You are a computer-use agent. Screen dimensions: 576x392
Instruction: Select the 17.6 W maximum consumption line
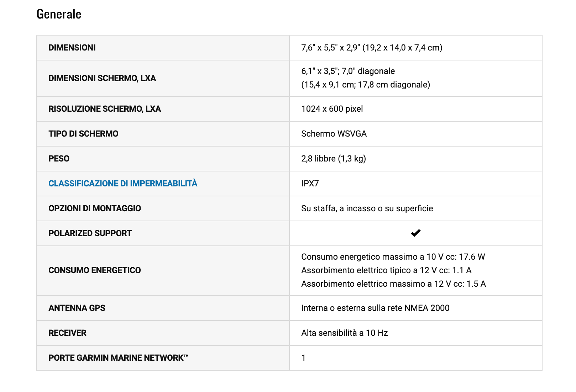click(393, 257)
